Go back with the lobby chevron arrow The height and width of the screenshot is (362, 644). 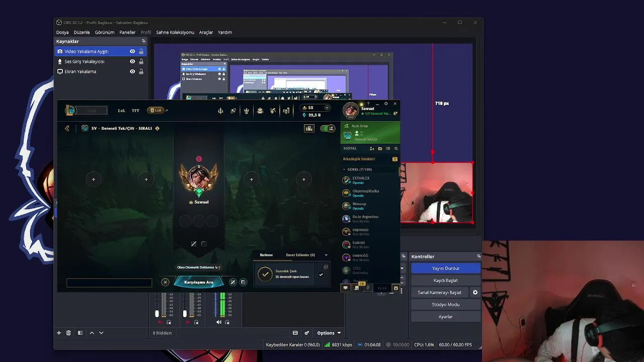click(x=67, y=129)
